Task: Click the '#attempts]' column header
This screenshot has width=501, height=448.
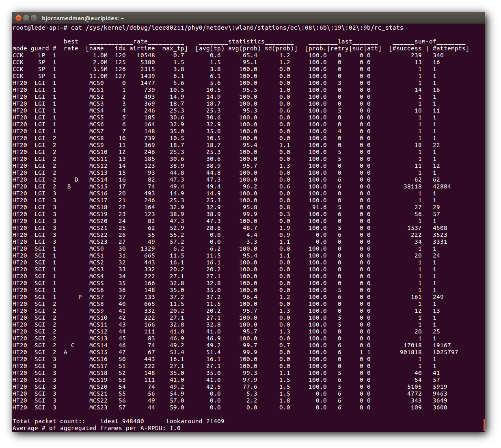Action: 451,48
